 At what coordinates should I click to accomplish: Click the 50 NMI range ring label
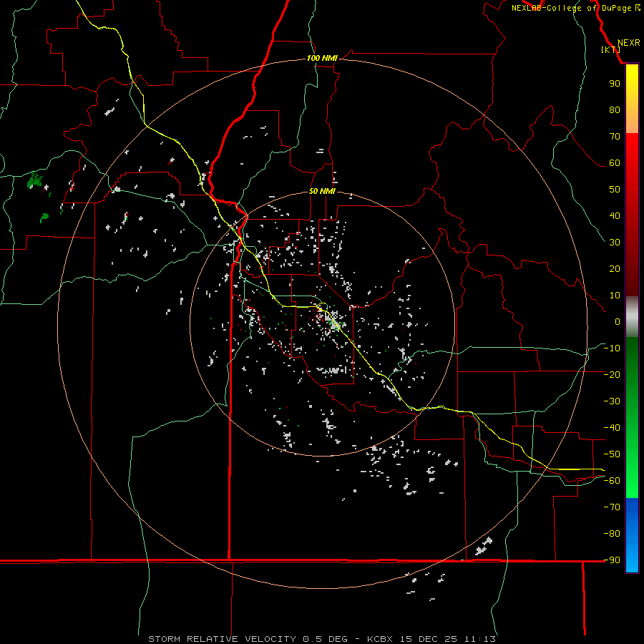(322, 191)
